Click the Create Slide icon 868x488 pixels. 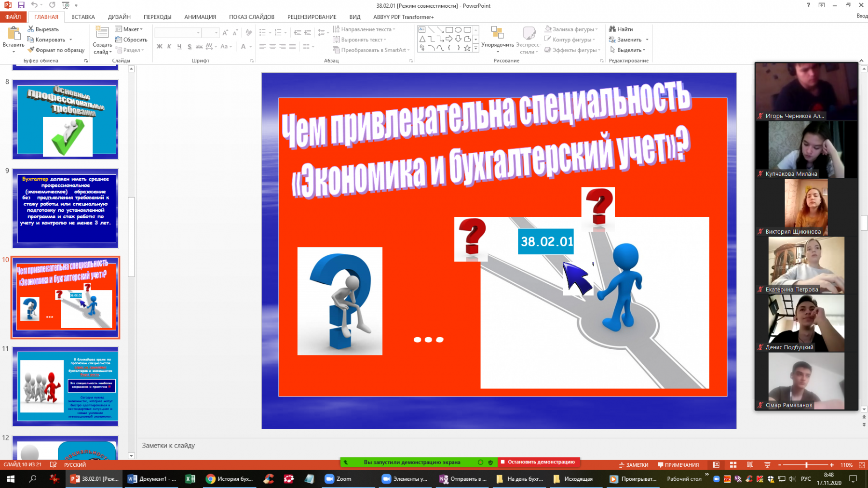point(102,33)
